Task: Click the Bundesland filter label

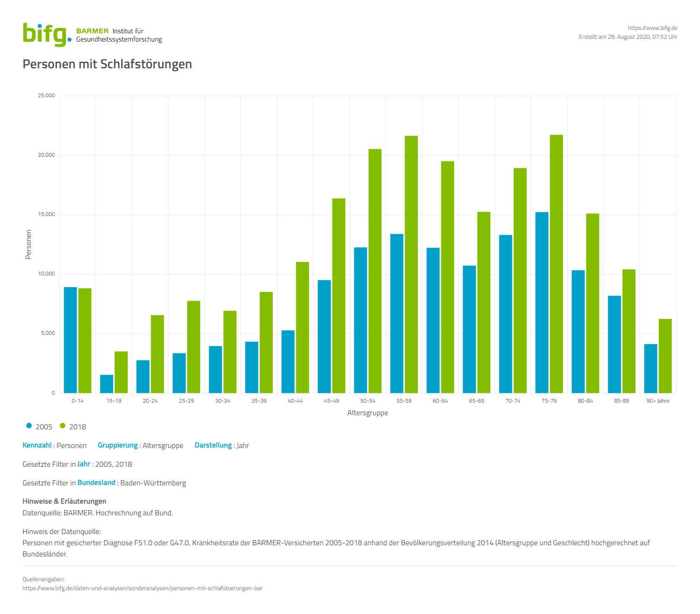Action: click(x=96, y=483)
